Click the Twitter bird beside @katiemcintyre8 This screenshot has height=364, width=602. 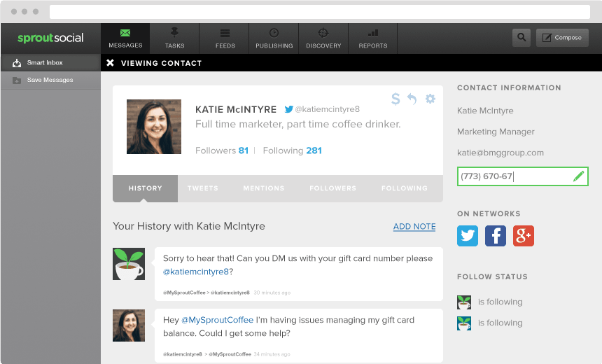point(288,109)
